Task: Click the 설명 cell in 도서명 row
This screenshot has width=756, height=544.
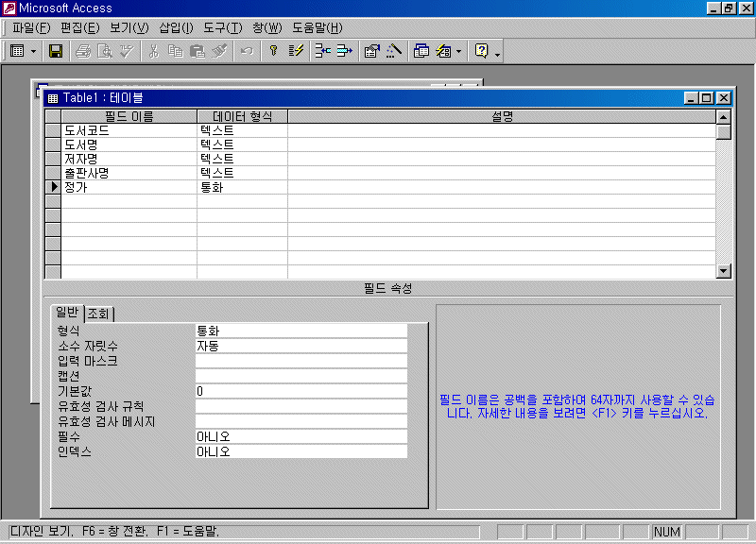Action: pyautogui.click(x=502, y=144)
